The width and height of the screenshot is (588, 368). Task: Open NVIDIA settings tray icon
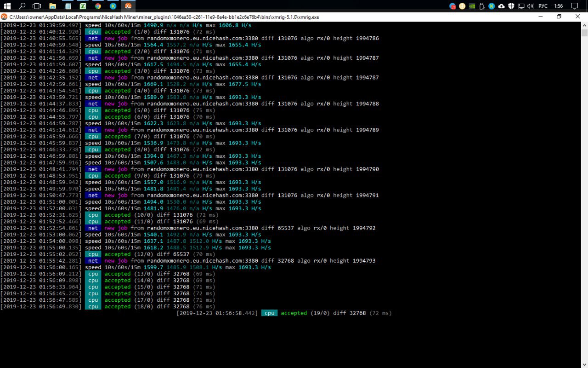point(472,6)
